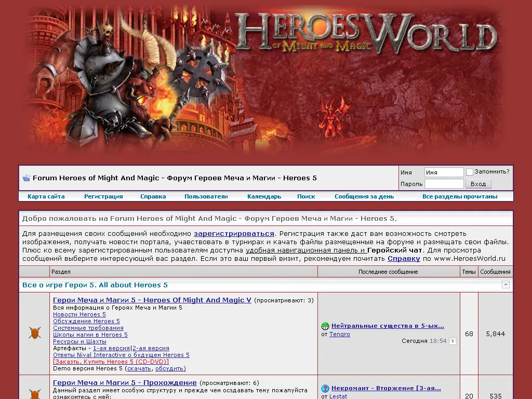This screenshot has height=399, width=532.
Task: Collapse the Все о игре Герои 5 category
Action: [506, 285]
